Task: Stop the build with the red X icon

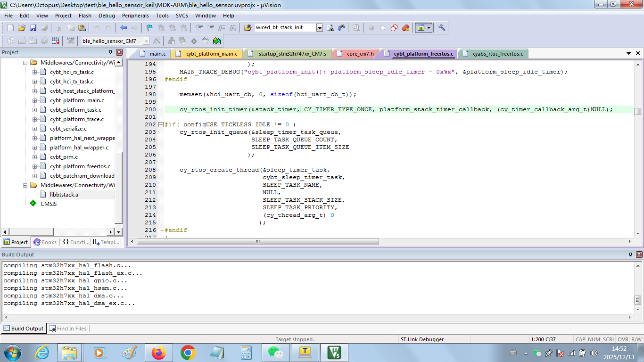Action: click(56, 41)
